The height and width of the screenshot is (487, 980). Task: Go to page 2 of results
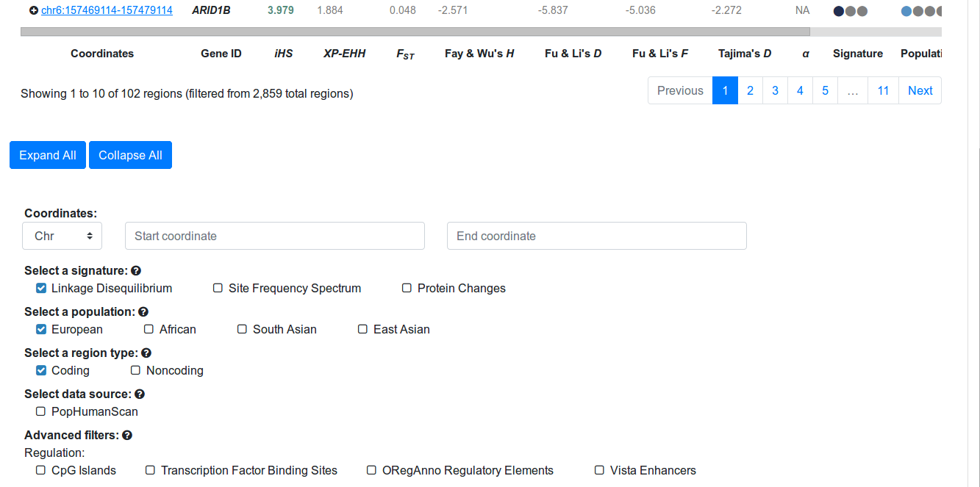click(750, 91)
